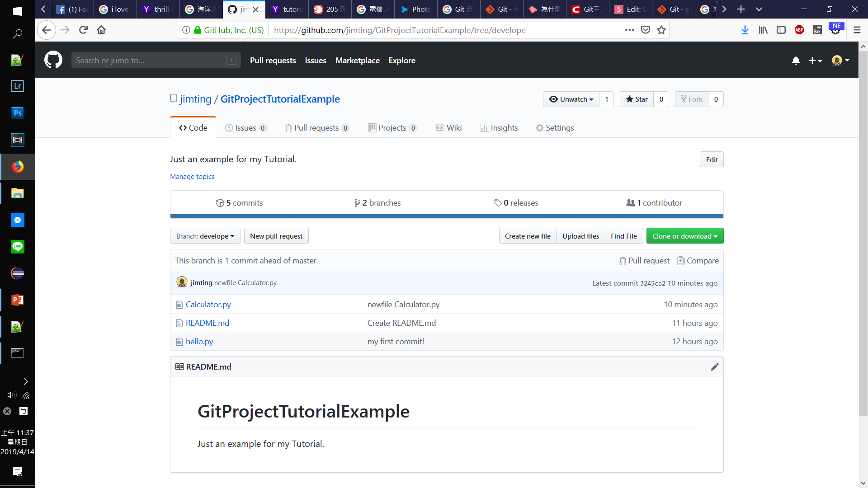Expand Clone or download dropdown
The height and width of the screenshot is (488, 868).
tap(684, 236)
